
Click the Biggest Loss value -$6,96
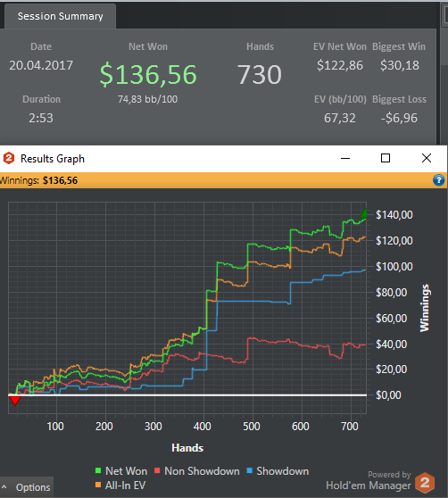(399, 118)
